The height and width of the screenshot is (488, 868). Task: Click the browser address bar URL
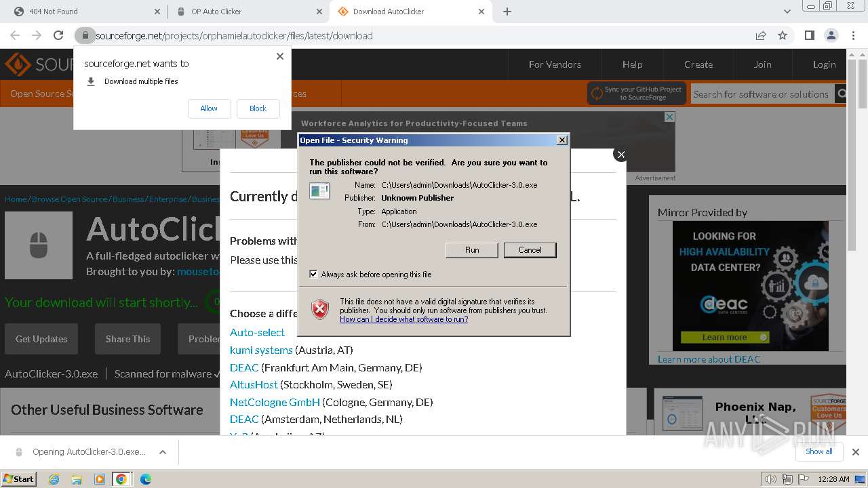click(x=234, y=35)
